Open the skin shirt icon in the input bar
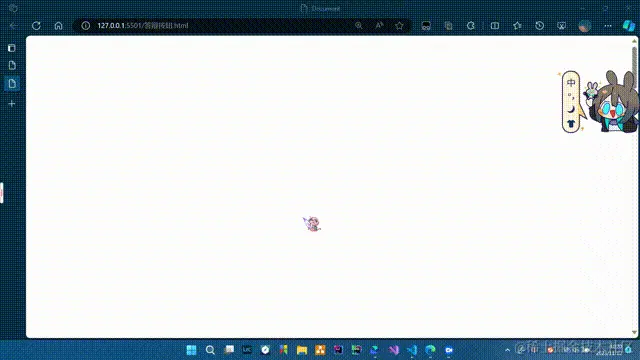The height and width of the screenshot is (360, 640). point(571,123)
